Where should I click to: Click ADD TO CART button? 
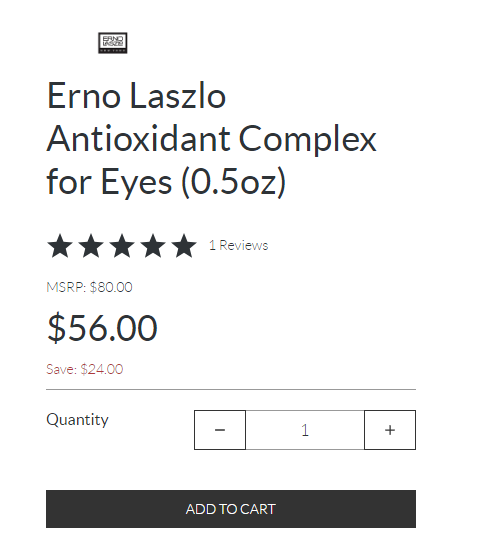tap(231, 509)
